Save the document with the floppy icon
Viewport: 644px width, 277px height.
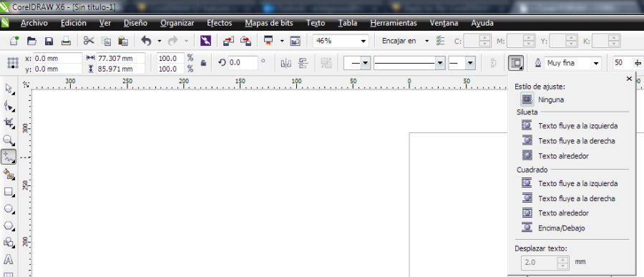[x=49, y=41]
